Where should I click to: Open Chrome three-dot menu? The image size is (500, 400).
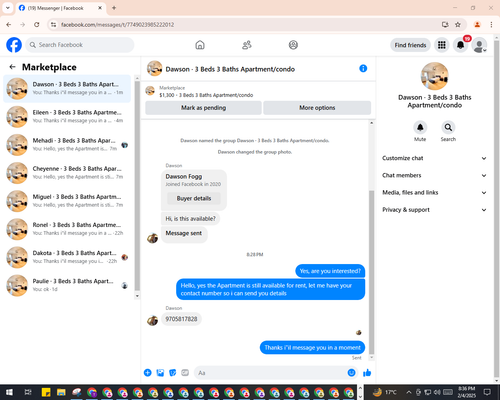tap(491, 25)
